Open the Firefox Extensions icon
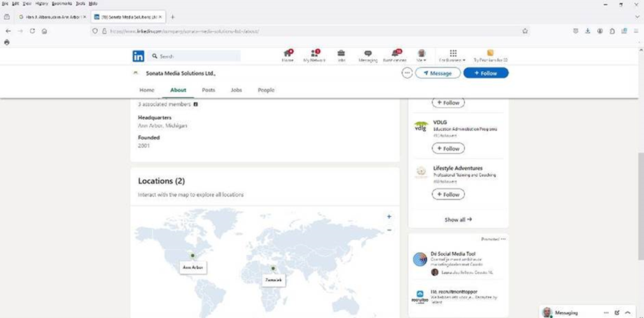Image resolution: width=644 pixels, height=318 pixels. [x=612, y=31]
